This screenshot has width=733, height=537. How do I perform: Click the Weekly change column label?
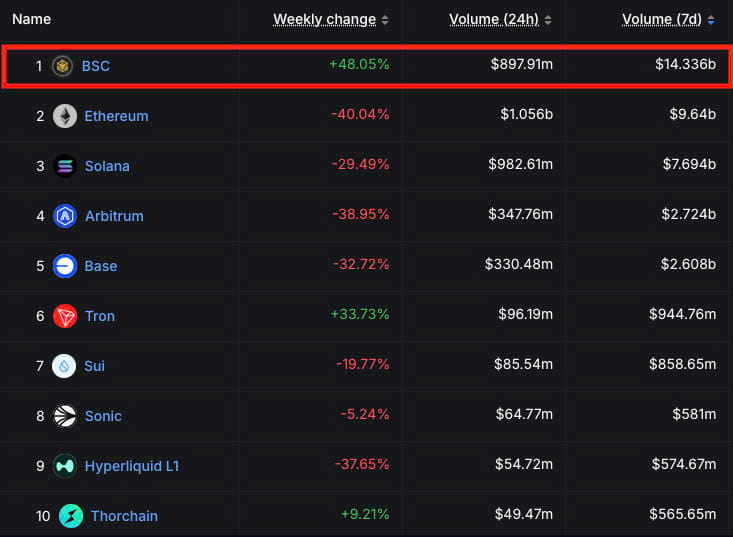324,19
